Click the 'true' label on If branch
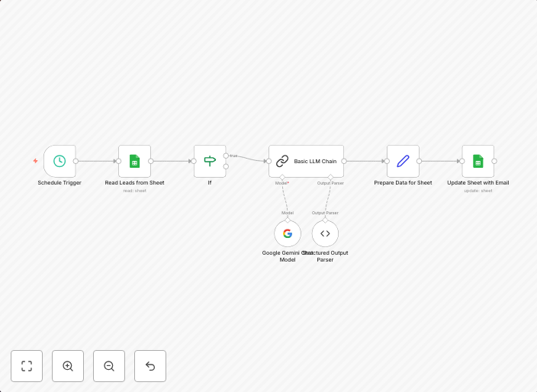This screenshot has width=537, height=392. pyautogui.click(x=233, y=156)
